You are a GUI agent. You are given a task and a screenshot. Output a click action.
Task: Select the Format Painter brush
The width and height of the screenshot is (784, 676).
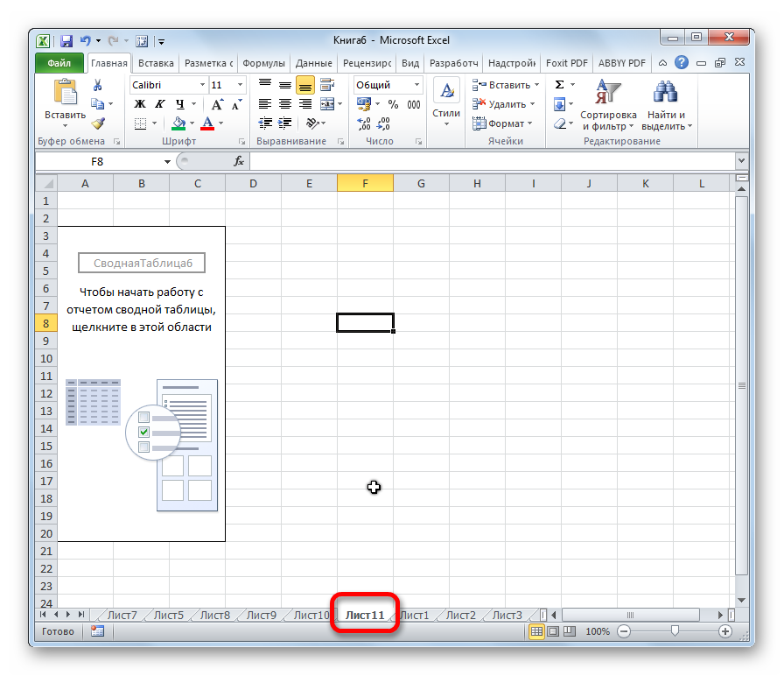[x=99, y=123]
